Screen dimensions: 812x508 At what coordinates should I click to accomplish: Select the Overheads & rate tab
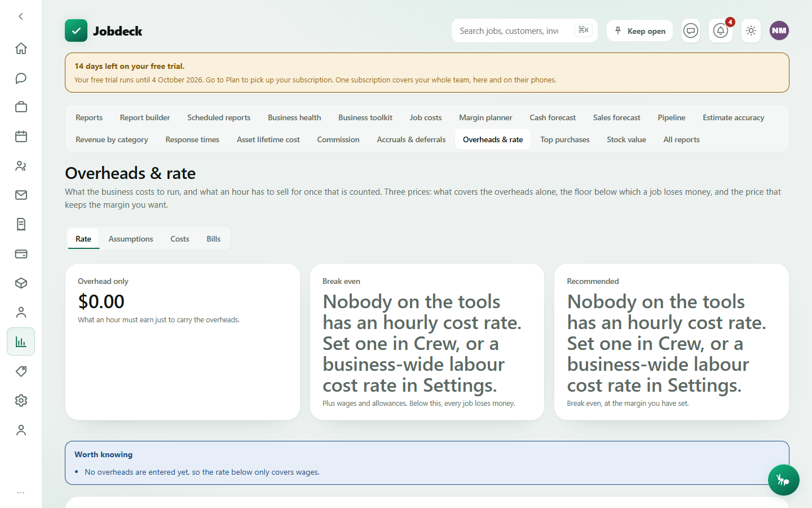pos(493,139)
